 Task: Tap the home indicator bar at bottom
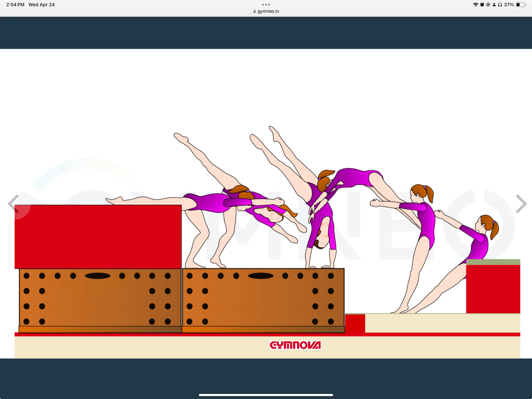pyautogui.click(x=266, y=395)
